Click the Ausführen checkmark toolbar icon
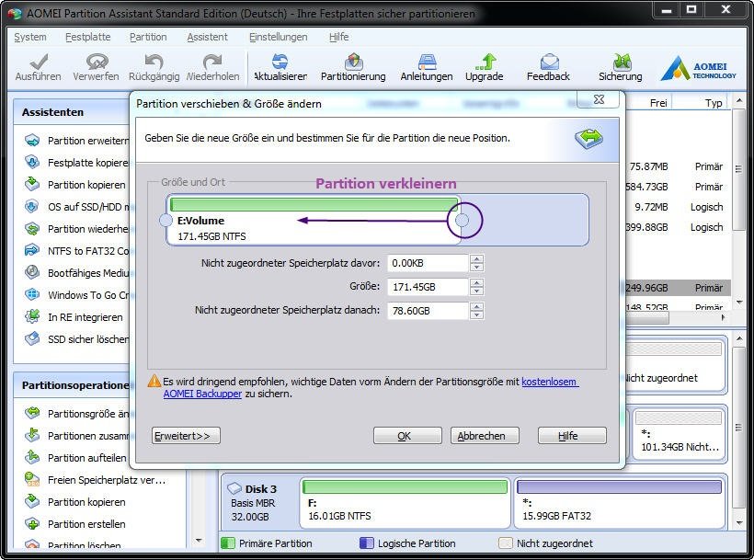Screen dimensions: 754x560 point(39,62)
